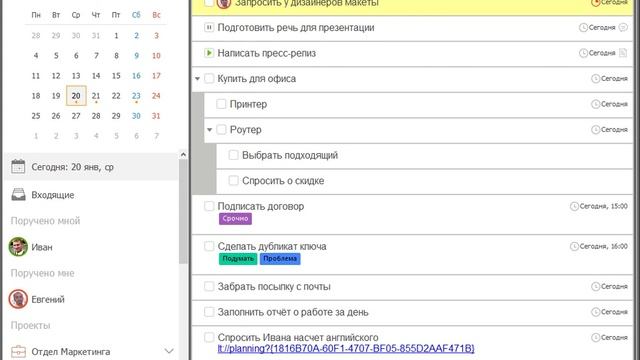
Task: Click the green Подумать tag
Action: coord(238,259)
